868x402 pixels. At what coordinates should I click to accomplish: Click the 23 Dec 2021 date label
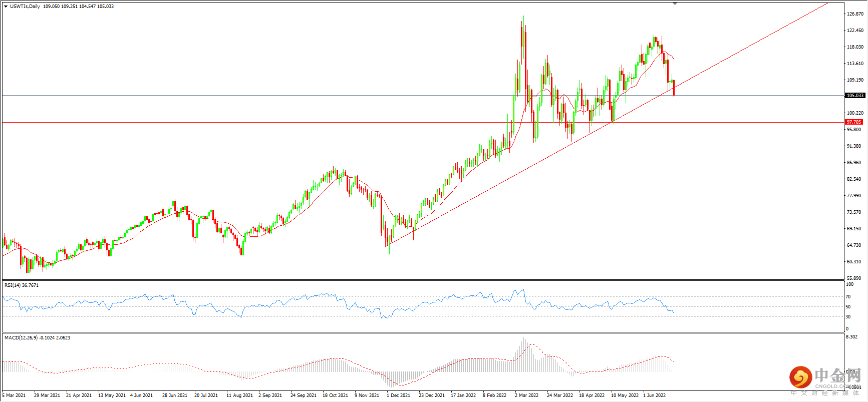click(432, 395)
